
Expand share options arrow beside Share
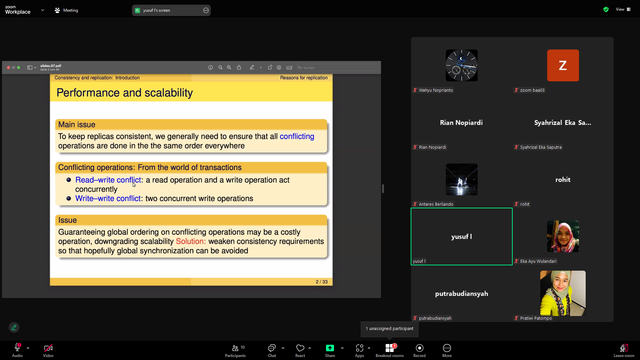(x=342, y=348)
